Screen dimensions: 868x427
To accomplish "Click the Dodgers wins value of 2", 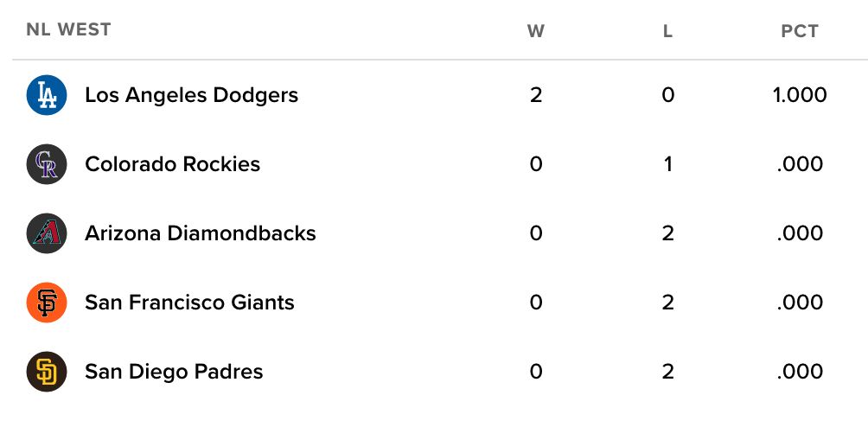I will tap(536, 95).
